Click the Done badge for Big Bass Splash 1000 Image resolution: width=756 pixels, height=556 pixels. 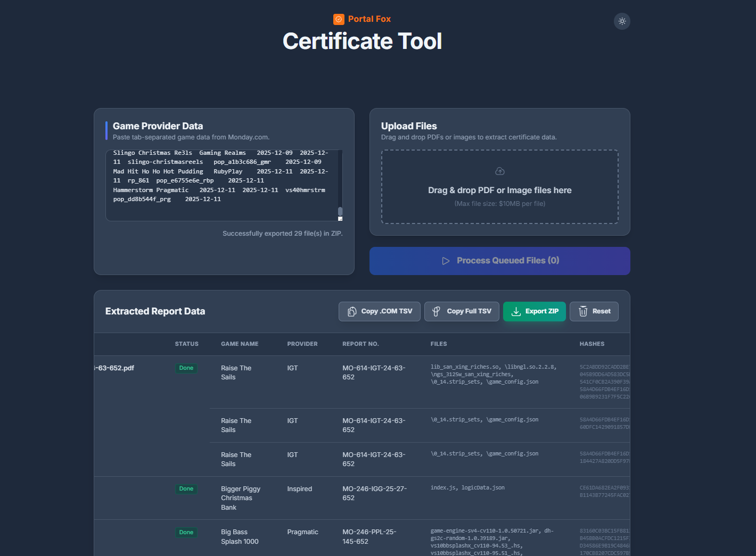click(x=186, y=533)
